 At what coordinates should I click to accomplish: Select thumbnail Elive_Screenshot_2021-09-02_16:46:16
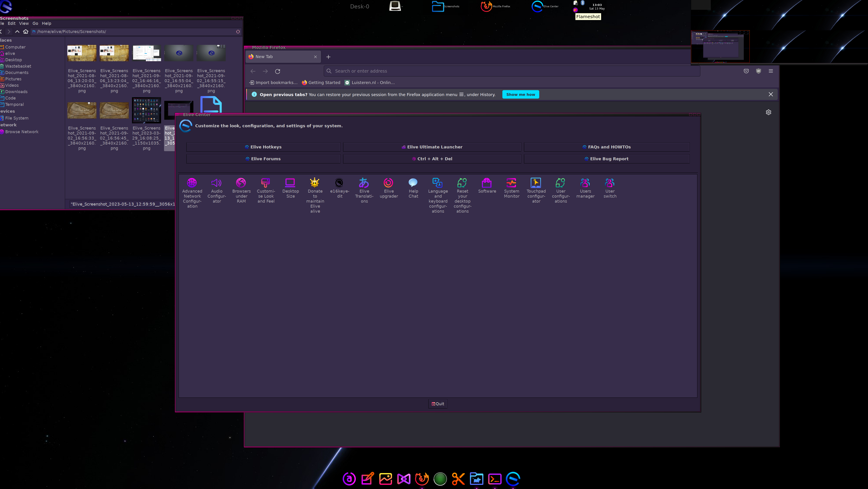coord(146,53)
